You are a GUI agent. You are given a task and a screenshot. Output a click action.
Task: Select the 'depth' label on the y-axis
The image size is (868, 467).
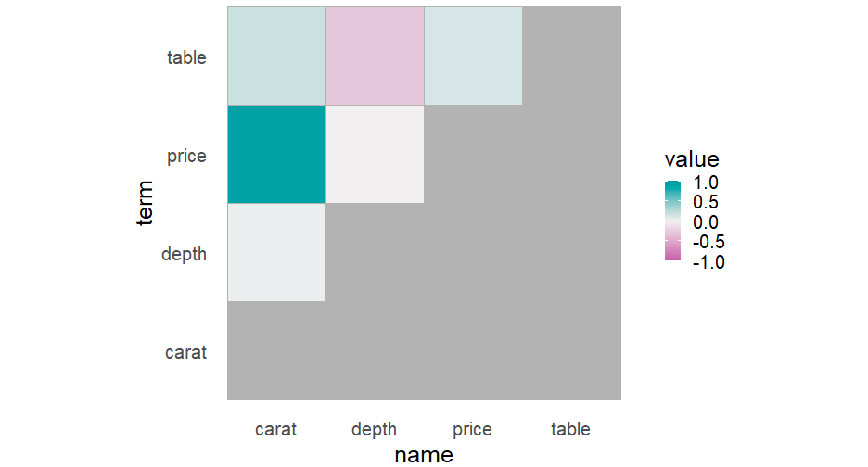184,254
